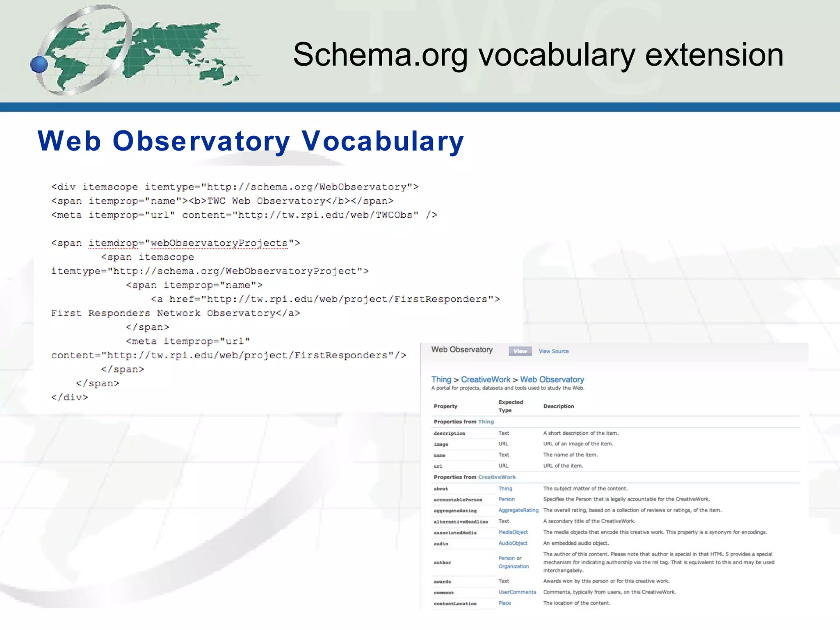
Task: Click the 'Web Observatory Vocabulary' heading
Action: [x=251, y=141]
